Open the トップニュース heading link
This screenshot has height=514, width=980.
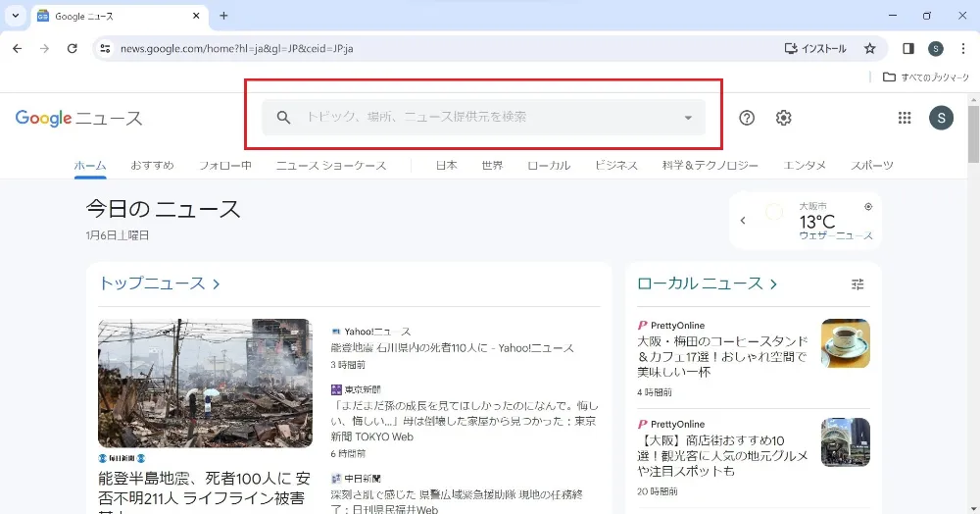pyautogui.click(x=160, y=283)
